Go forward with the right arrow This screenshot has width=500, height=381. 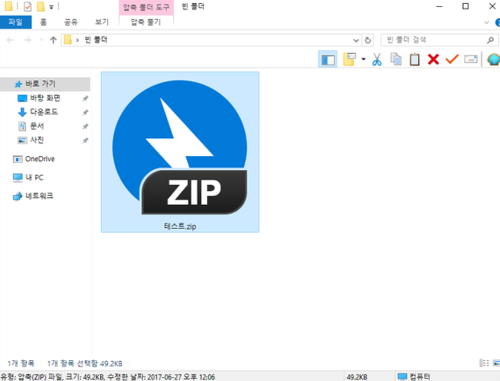coord(27,40)
